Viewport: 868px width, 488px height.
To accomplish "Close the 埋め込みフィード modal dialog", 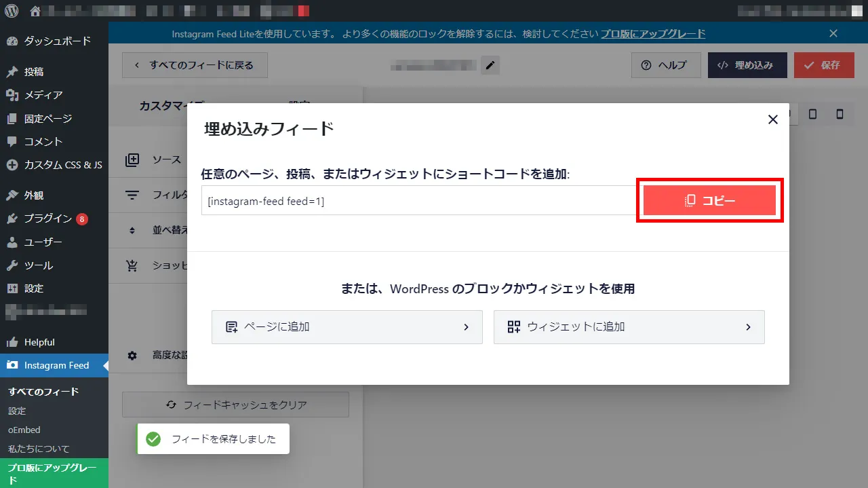I will pyautogui.click(x=772, y=119).
